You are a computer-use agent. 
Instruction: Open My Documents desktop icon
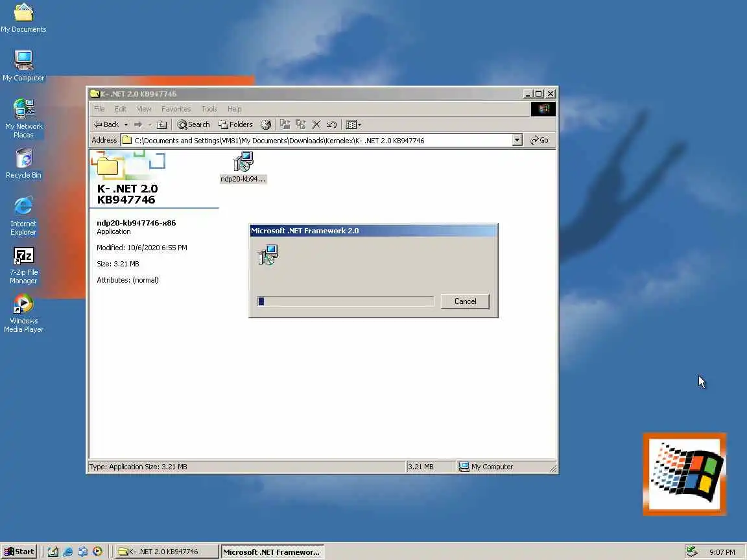(23, 19)
